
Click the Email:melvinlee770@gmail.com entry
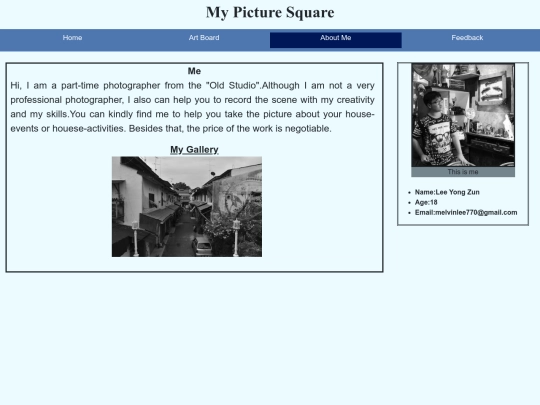click(x=466, y=212)
